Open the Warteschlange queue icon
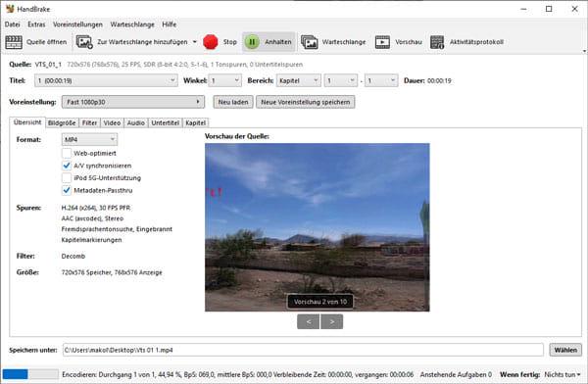 click(310, 42)
